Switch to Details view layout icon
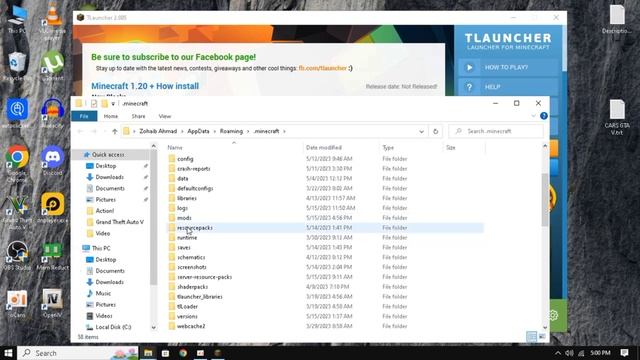The width and height of the screenshot is (640, 360). pyautogui.click(x=531, y=336)
